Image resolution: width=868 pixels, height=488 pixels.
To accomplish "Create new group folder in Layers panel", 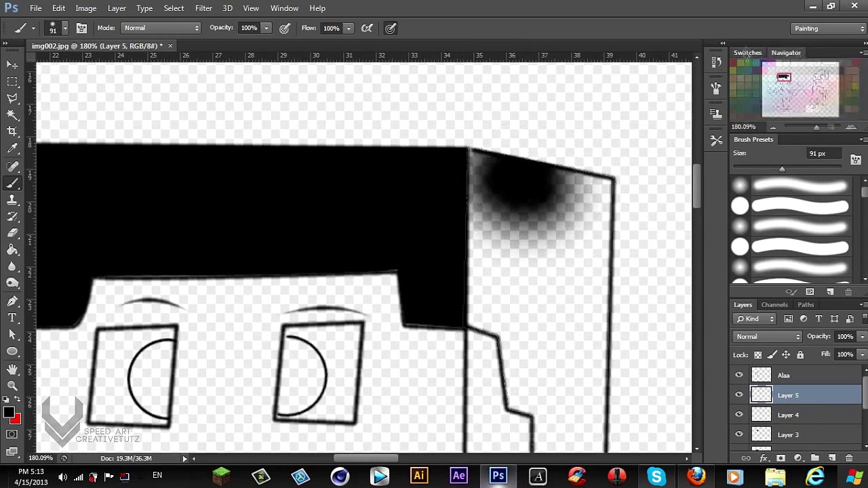I will click(815, 458).
